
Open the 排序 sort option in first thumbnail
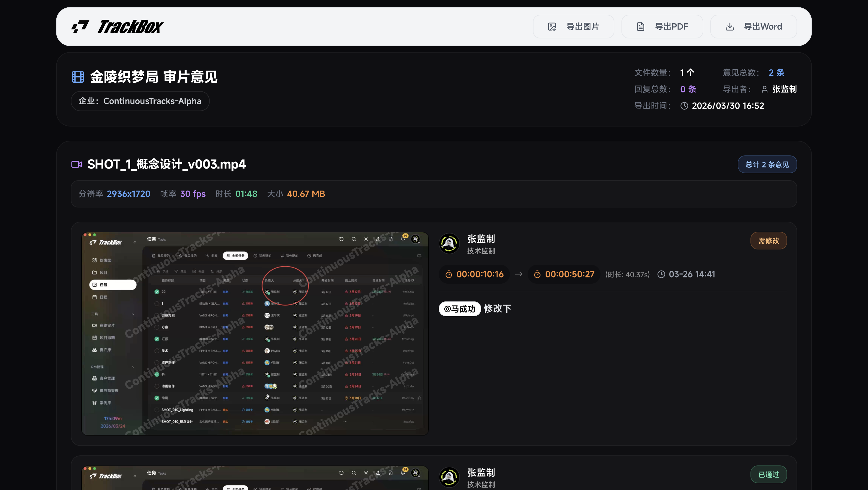pyautogui.click(x=216, y=272)
